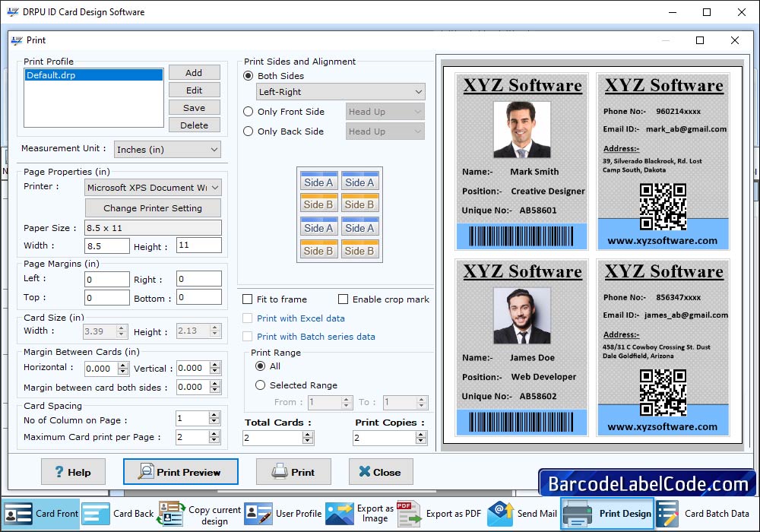Click the Paper Size field
760x532 pixels.
[154, 228]
